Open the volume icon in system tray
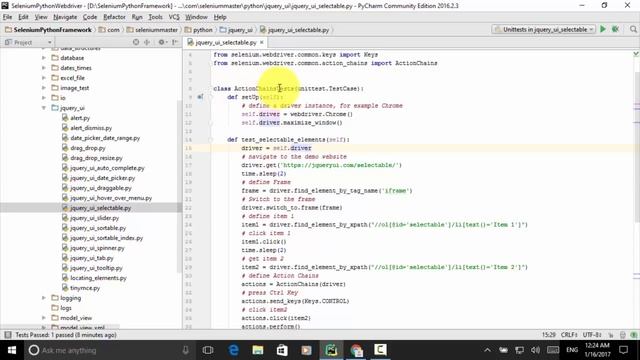The width and height of the screenshot is (640, 360). click(x=536, y=350)
